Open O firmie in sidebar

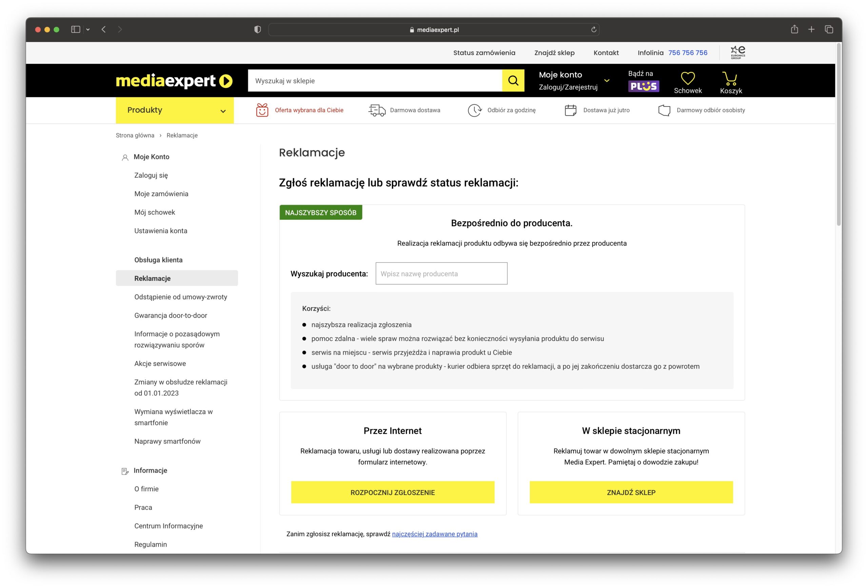click(x=146, y=489)
